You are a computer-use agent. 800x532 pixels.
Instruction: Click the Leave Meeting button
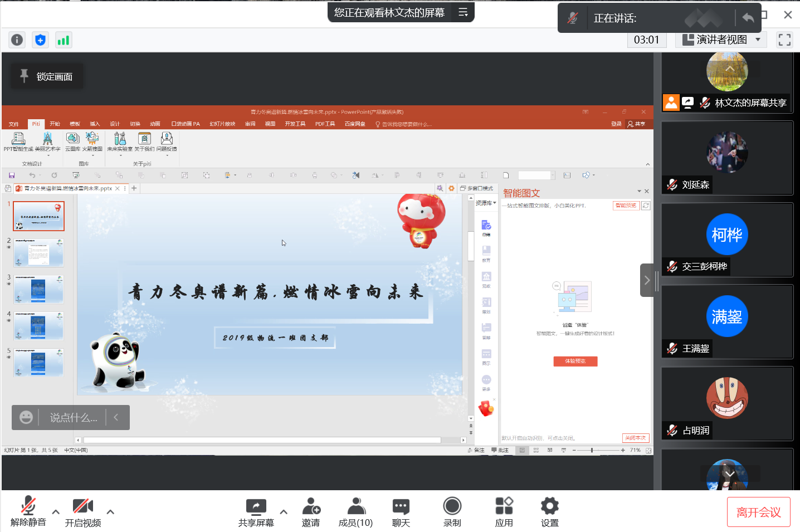(x=758, y=512)
